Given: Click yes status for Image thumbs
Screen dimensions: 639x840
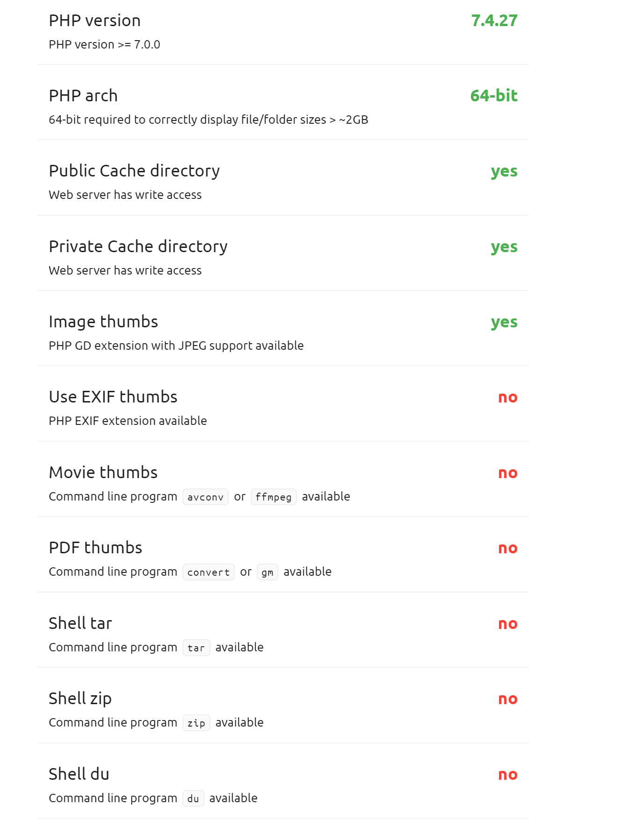Looking at the screenshot, I should coord(504,322).
